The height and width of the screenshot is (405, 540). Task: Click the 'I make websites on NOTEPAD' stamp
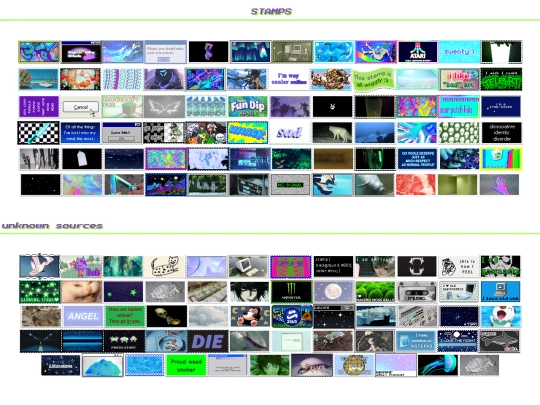[x=416, y=341]
